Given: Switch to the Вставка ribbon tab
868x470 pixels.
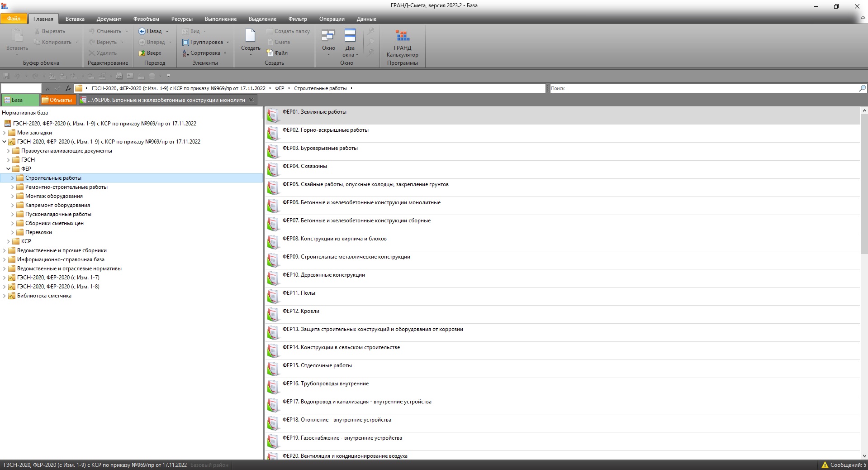Looking at the screenshot, I should 75,19.
